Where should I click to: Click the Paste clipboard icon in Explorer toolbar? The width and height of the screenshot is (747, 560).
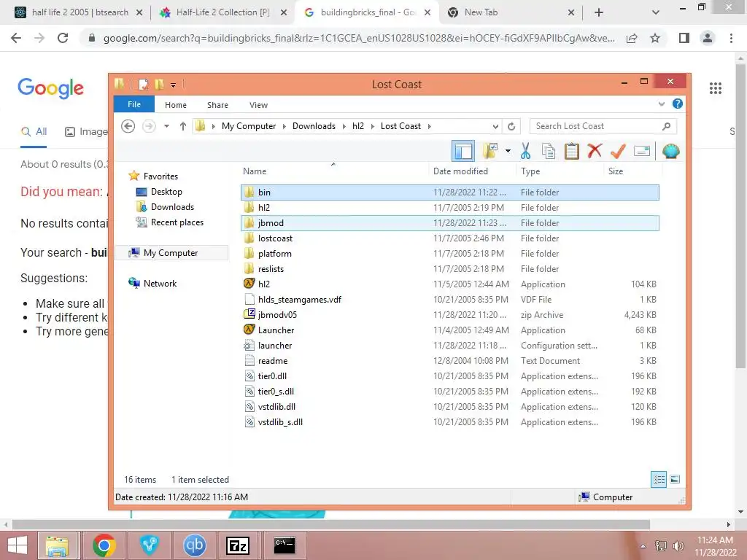click(x=572, y=151)
